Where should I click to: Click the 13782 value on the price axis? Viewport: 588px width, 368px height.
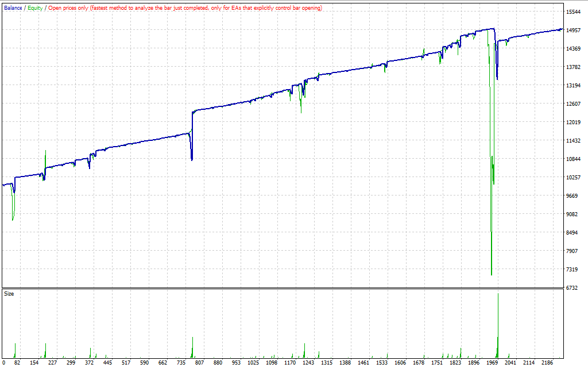574,67
